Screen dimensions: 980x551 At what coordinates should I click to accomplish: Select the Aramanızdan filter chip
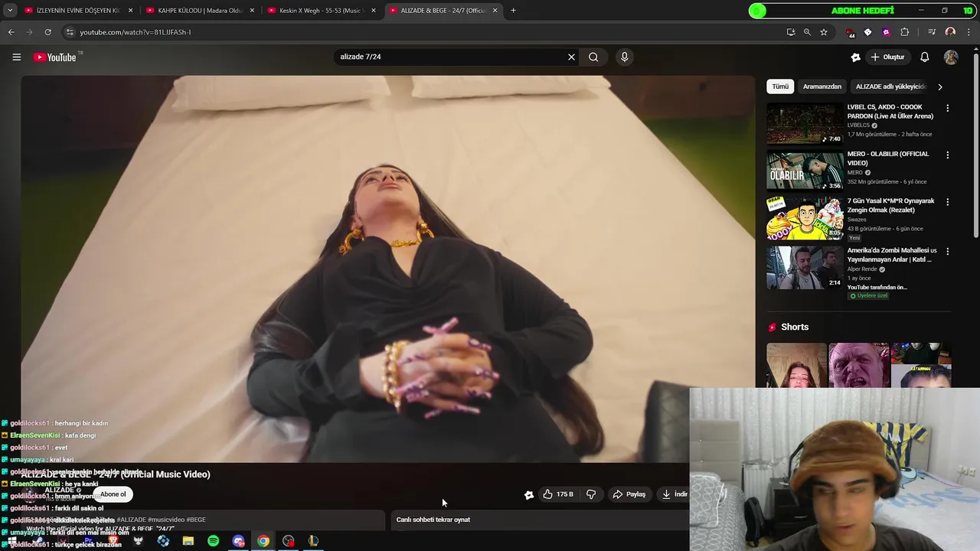tap(822, 86)
